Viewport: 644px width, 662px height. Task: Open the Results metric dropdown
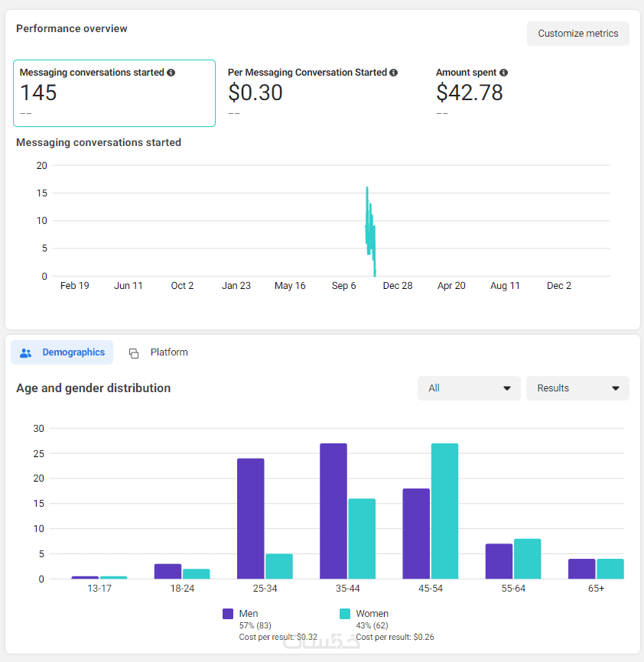(x=577, y=388)
